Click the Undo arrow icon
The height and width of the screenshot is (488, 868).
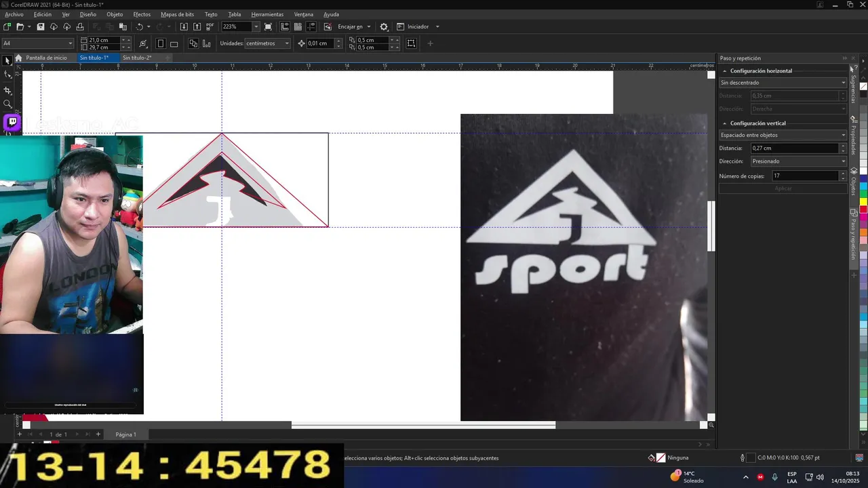click(140, 26)
